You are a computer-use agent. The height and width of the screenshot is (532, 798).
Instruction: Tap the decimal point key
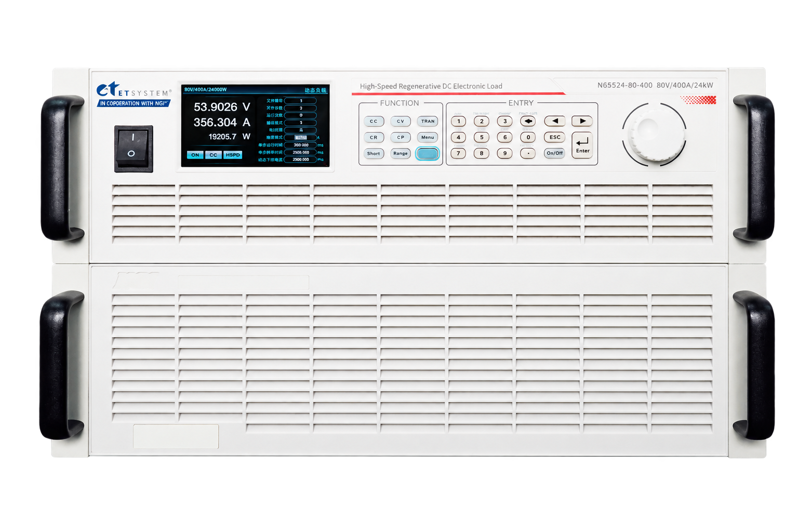(528, 153)
